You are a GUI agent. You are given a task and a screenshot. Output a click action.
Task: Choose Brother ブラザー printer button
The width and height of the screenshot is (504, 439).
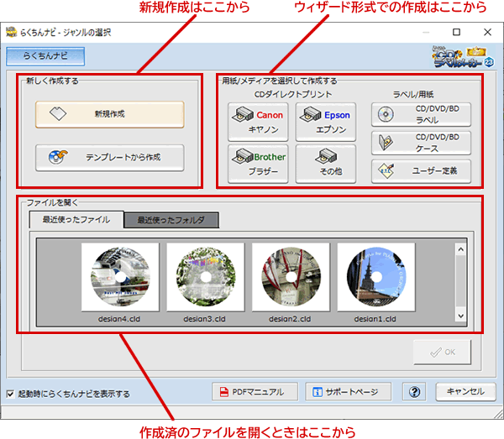point(258,163)
